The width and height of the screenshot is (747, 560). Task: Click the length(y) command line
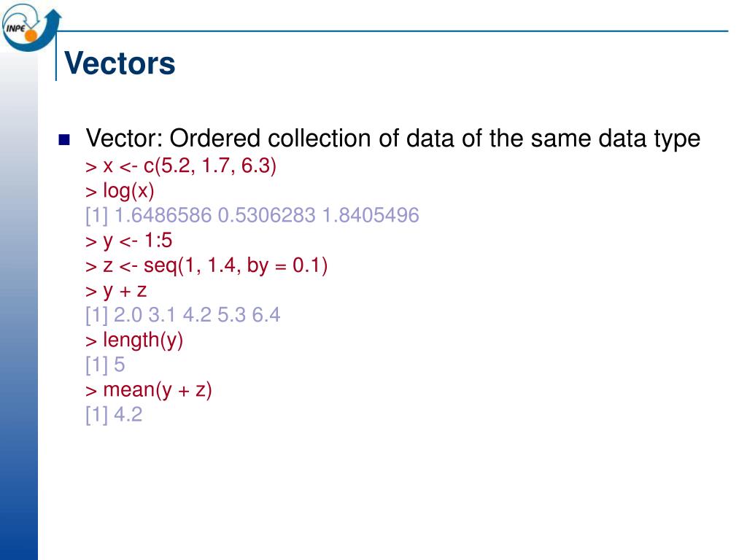click(x=134, y=341)
